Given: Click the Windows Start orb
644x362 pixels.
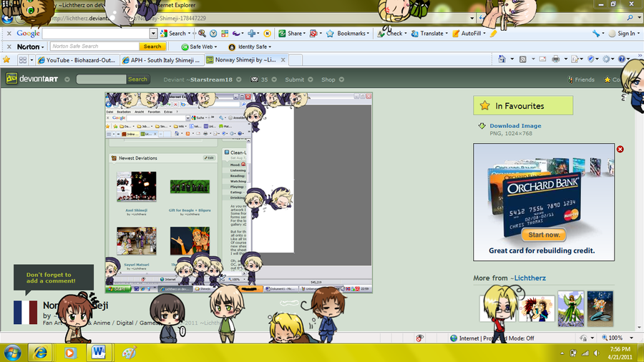Looking at the screenshot, I should pos(13,353).
